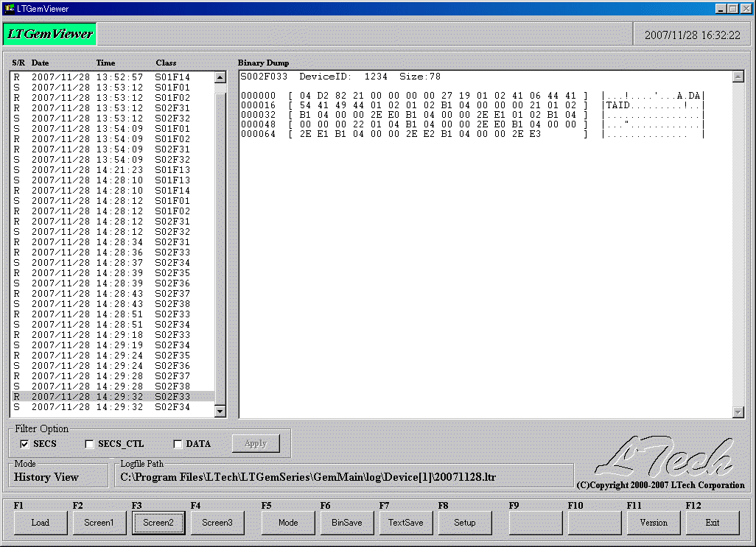The height and width of the screenshot is (547, 756).
Task: Select the highlighted S02F33 log entry
Action: pyautogui.click(x=111, y=395)
